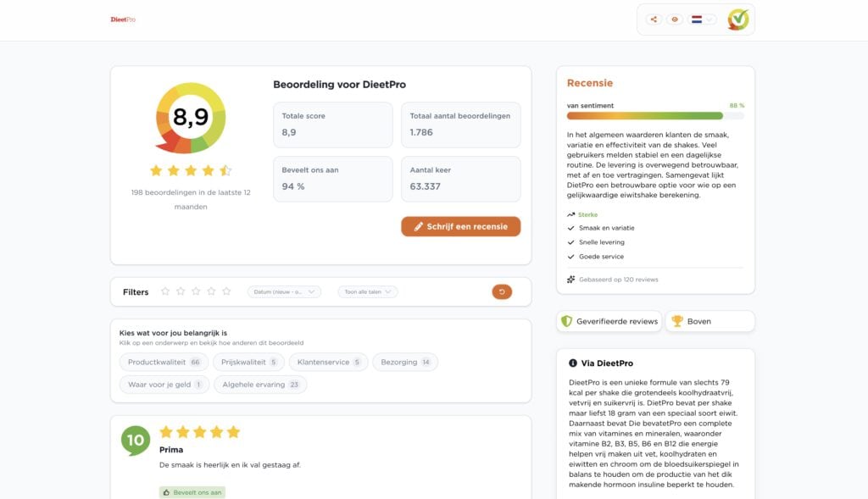
Task: Switch to the Boven trophy tab
Action: [709, 321]
